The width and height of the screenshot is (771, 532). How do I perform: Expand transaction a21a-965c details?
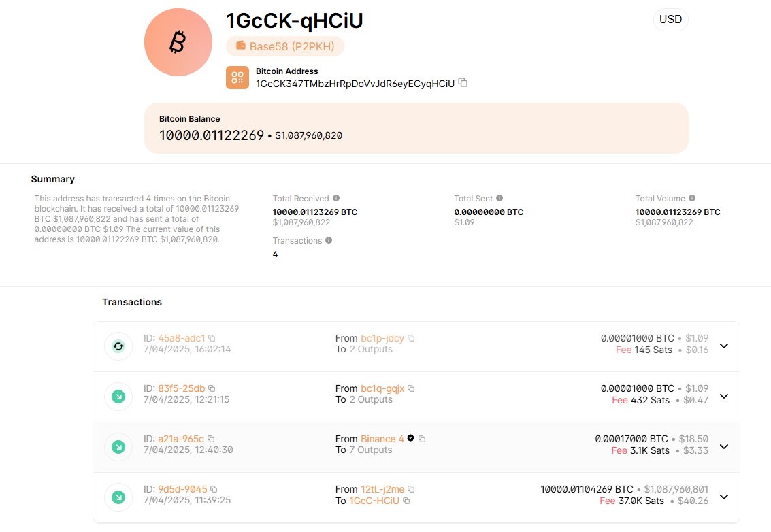pos(724,446)
